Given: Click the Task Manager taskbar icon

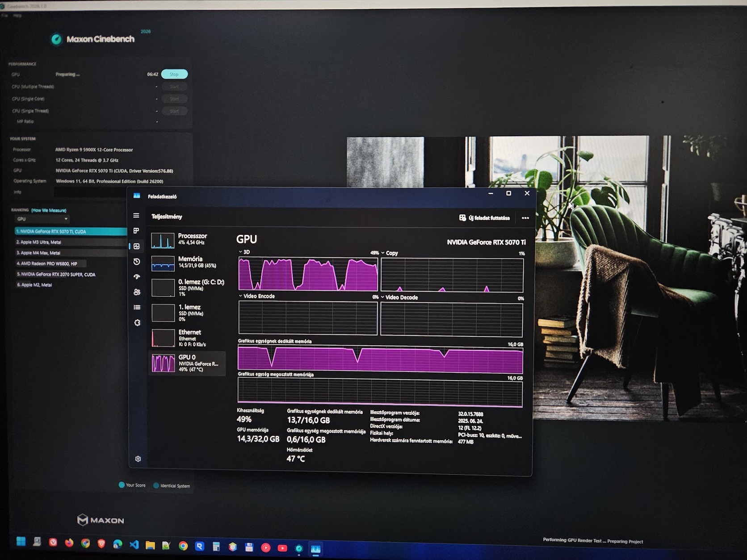Looking at the screenshot, I should [316, 549].
